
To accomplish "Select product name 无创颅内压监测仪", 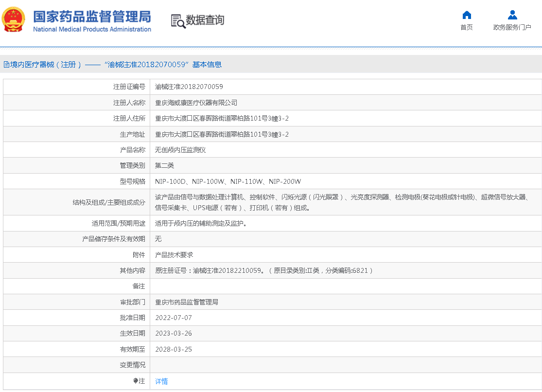I will click(x=180, y=150).
